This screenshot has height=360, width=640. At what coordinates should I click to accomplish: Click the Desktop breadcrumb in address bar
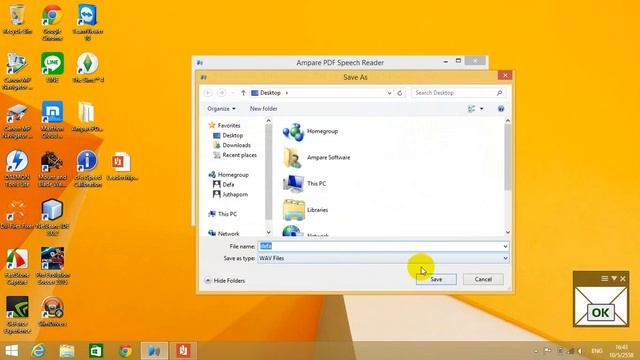click(x=270, y=93)
